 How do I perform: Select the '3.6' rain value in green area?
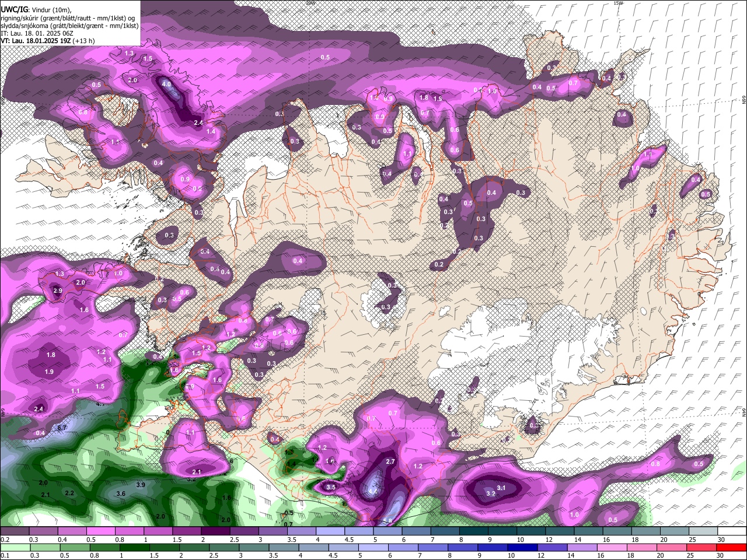tap(121, 494)
